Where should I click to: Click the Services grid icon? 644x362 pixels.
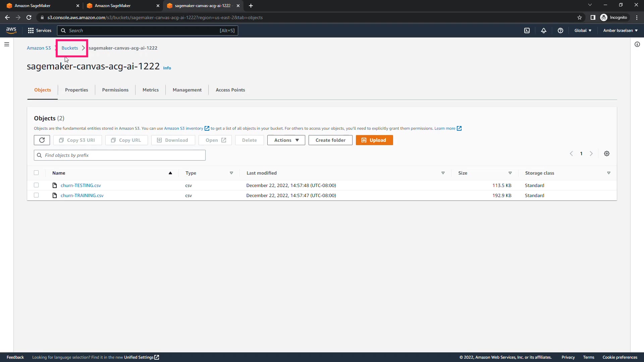point(31,31)
